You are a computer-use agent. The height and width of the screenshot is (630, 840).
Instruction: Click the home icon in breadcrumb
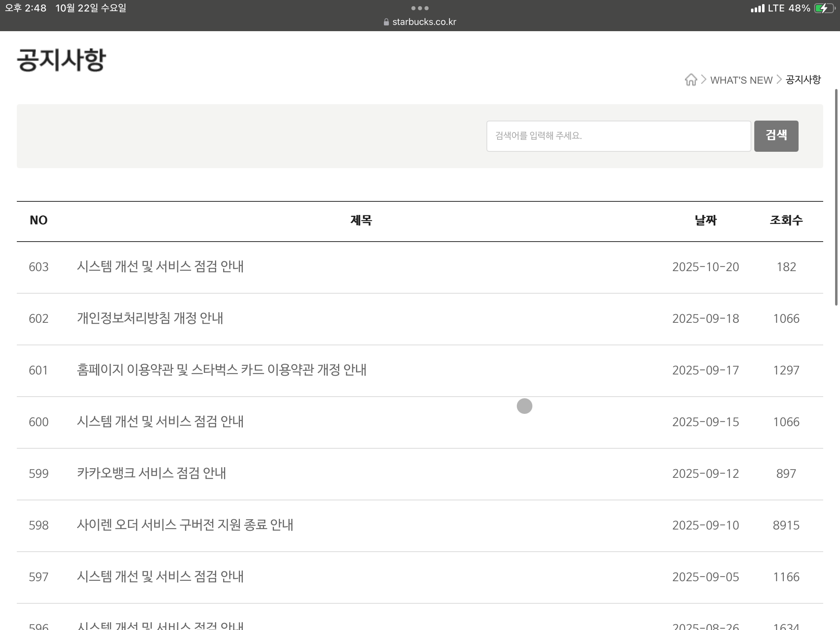[x=691, y=80]
